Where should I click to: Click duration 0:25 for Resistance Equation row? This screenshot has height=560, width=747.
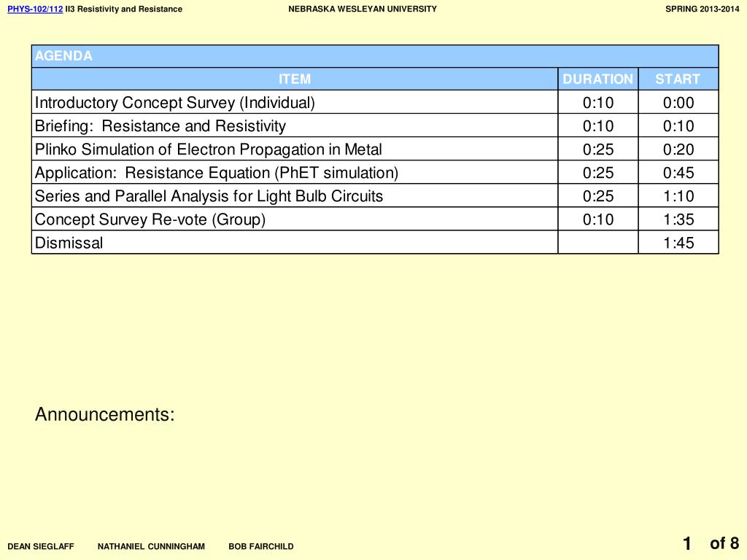click(x=598, y=172)
